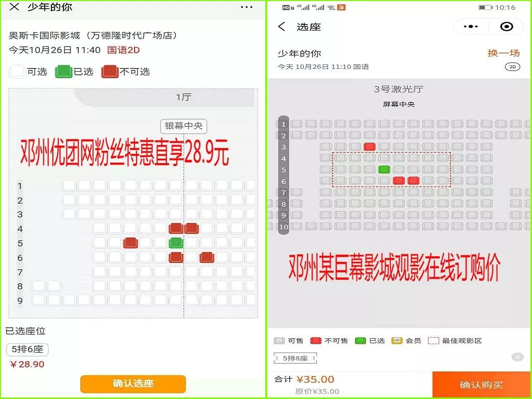The width and height of the screenshot is (532, 399).
Task: Click the 确认选座 orange button
Action: (133, 384)
